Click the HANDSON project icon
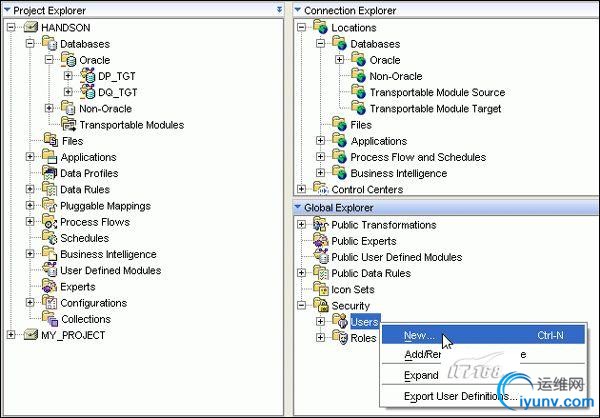The height and width of the screenshot is (418, 600). [x=31, y=27]
